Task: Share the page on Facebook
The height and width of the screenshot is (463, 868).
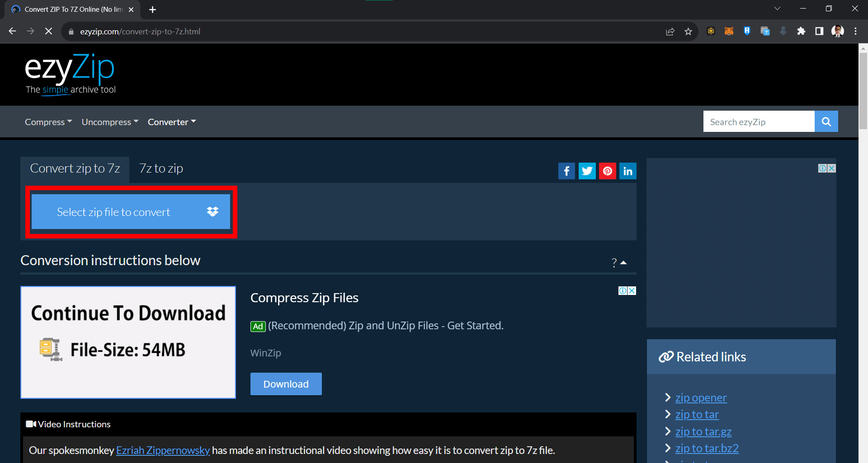Action: point(566,171)
